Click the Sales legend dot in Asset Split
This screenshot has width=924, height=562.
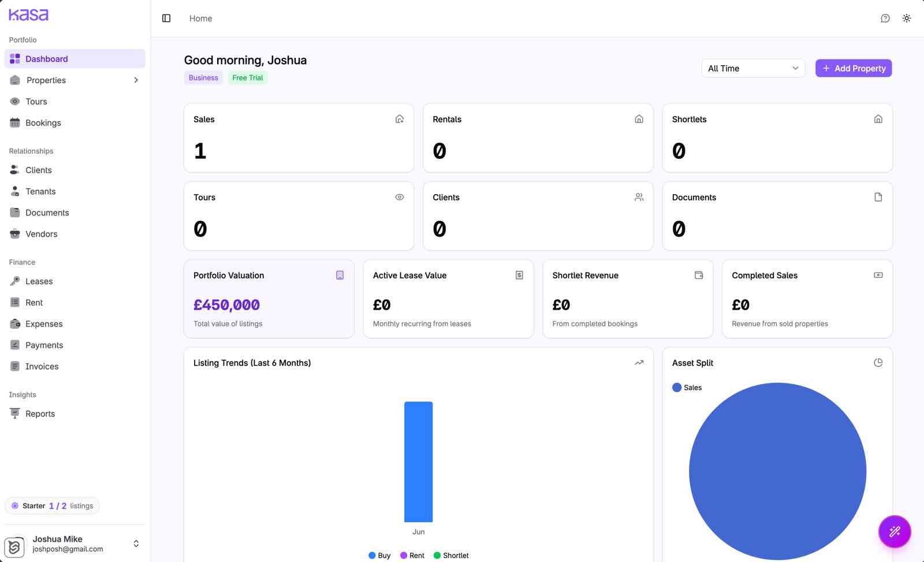point(677,388)
